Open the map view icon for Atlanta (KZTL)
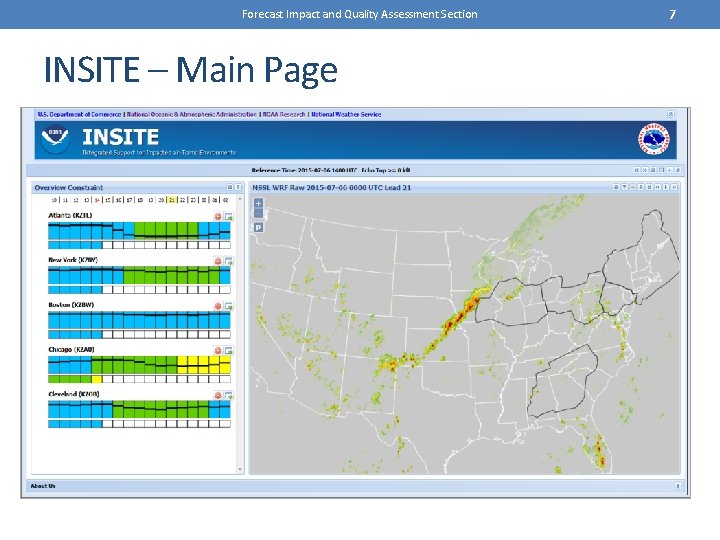 pos(228,216)
